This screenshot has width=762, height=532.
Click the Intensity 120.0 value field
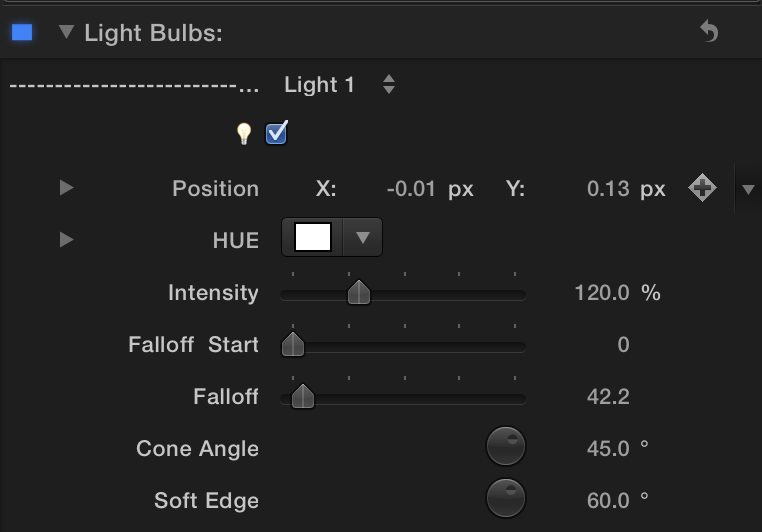(x=602, y=293)
